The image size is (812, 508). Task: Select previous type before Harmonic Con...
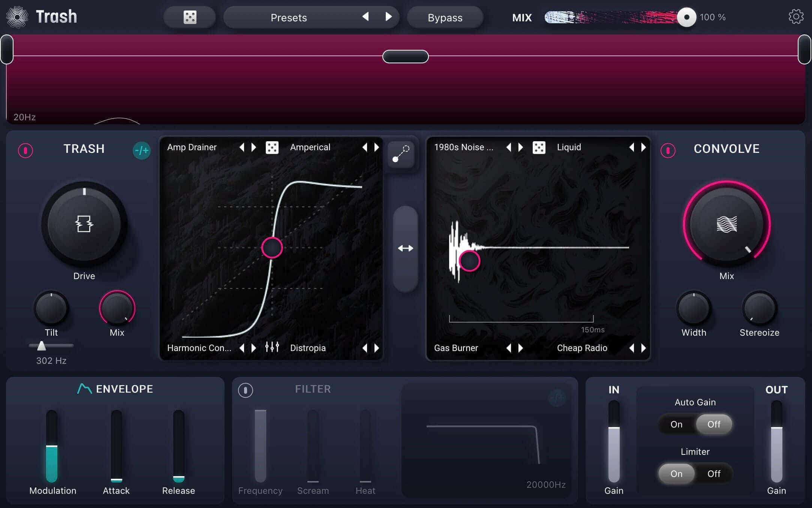click(242, 348)
